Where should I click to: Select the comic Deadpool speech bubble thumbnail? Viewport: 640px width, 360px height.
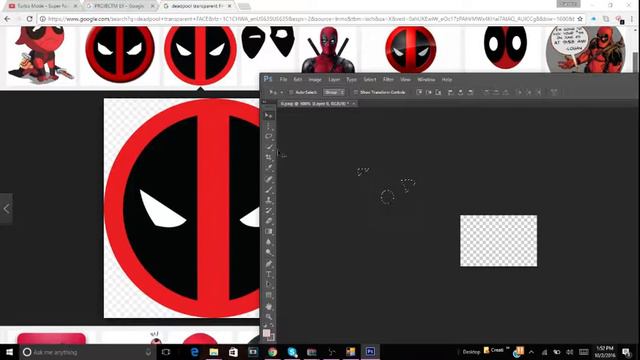(585, 50)
